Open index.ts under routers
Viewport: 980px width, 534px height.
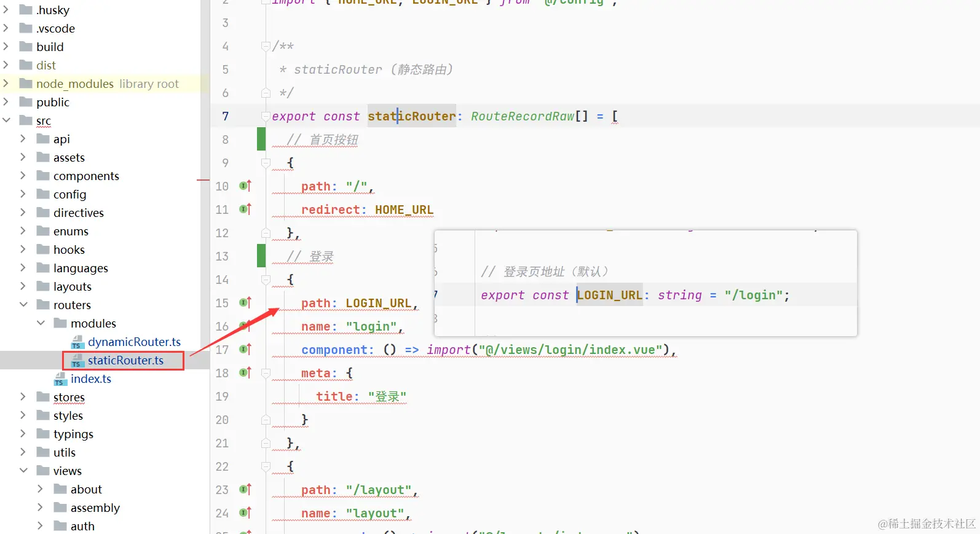coord(91,379)
